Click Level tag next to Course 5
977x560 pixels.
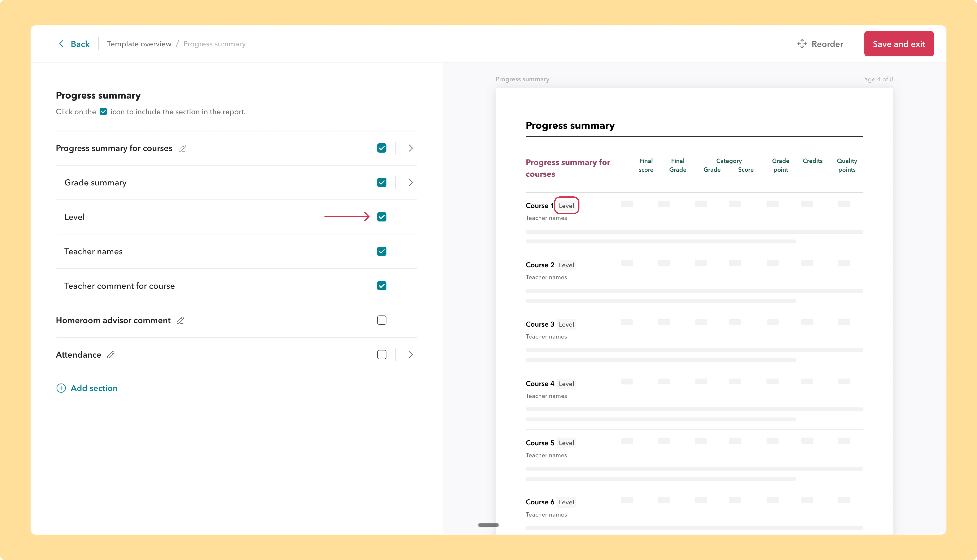click(x=566, y=443)
